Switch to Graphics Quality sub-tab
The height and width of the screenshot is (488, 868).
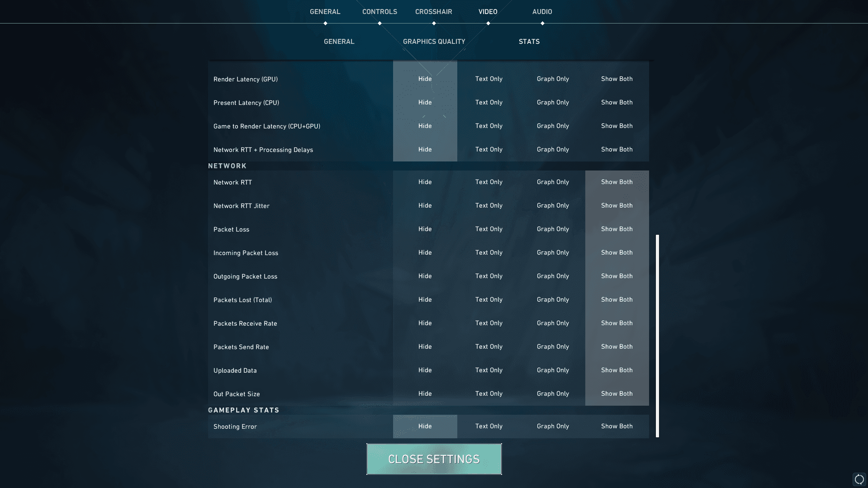[434, 42]
